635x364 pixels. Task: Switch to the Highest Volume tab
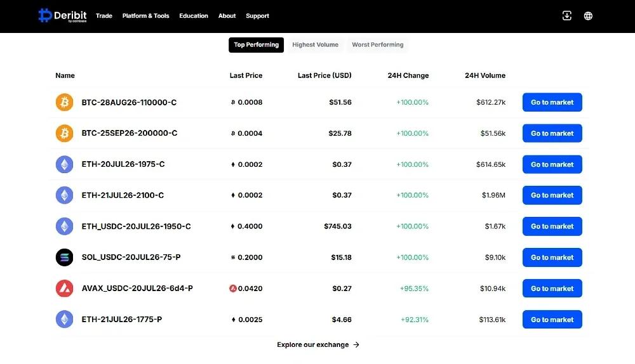[x=315, y=45]
